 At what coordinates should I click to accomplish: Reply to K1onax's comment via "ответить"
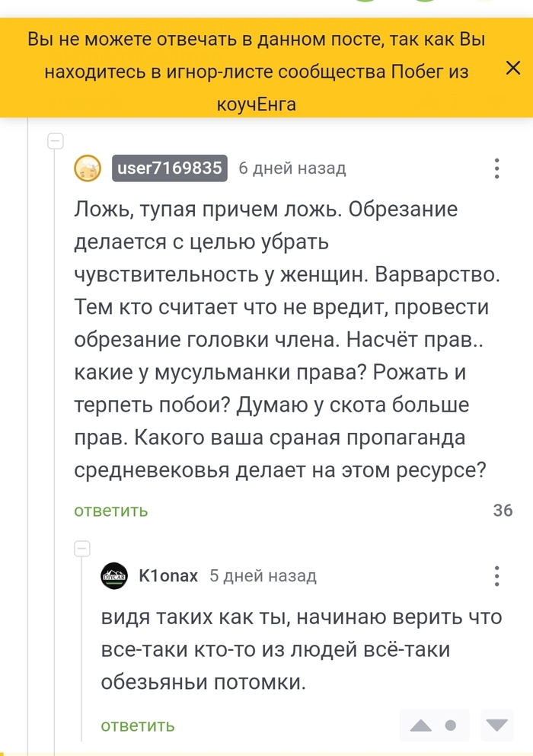138,725
